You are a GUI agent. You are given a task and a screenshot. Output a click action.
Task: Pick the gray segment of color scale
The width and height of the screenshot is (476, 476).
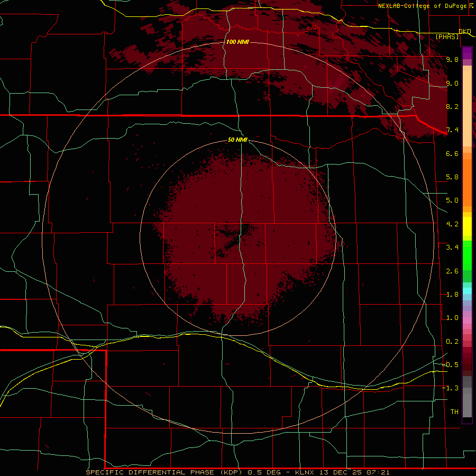(x=467, y=397)
